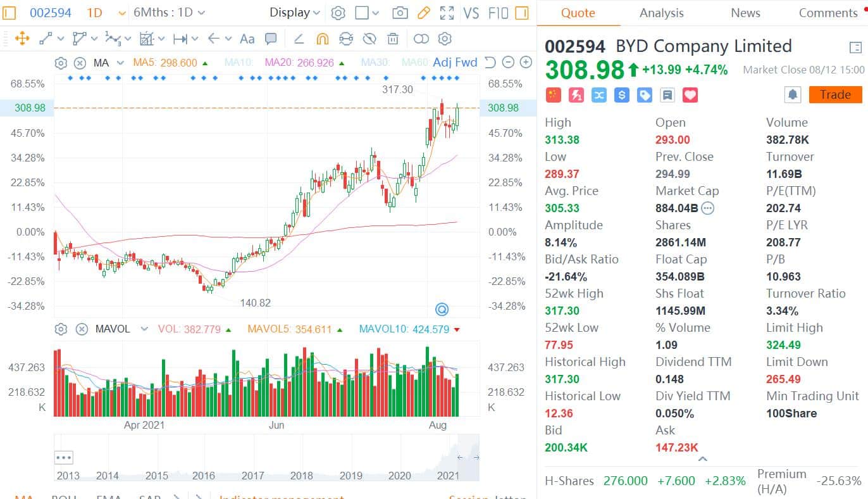868x499 pixels.
Task: Open the text annotation Aa tool
Action: click(x=247, y=39)
